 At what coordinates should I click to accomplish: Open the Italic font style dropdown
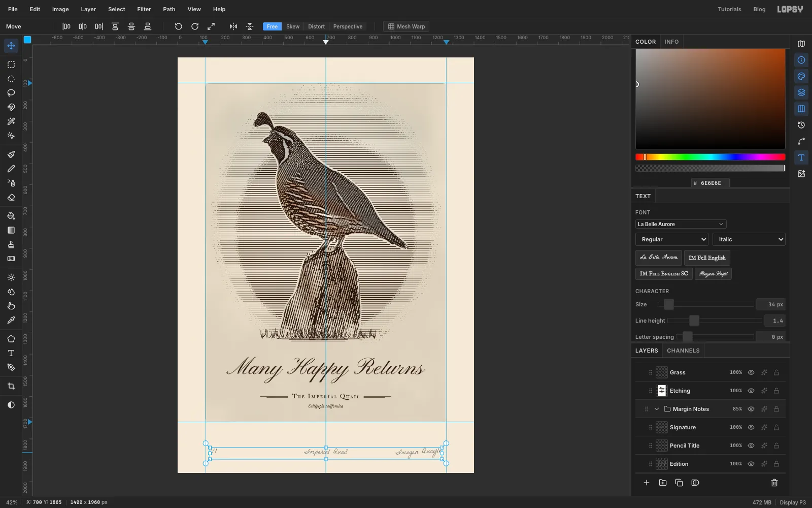coord(749,239)
